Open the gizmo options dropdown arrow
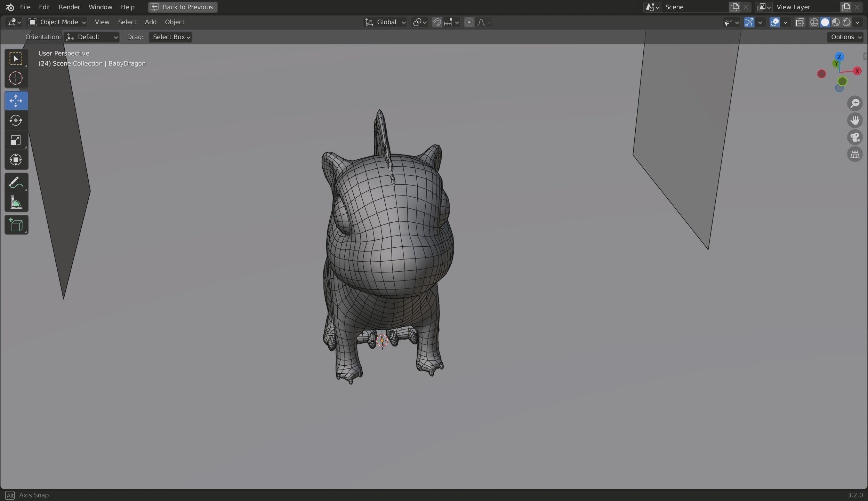This screenshot has width=868, height=501. (760, 22)
